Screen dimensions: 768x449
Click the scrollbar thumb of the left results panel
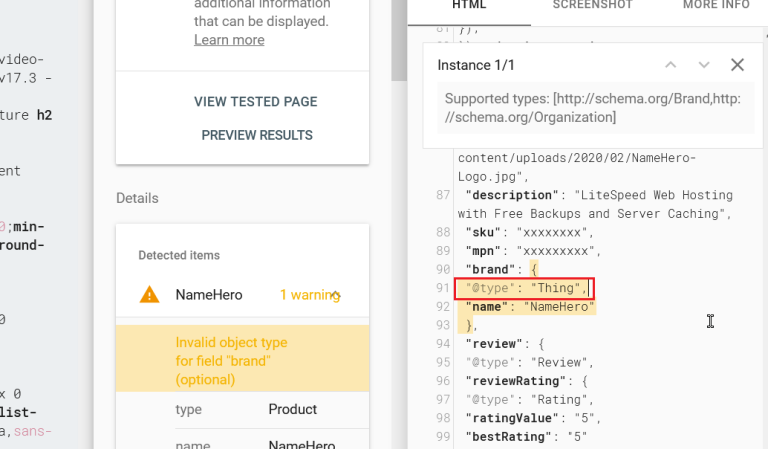[x=399, y=40]
